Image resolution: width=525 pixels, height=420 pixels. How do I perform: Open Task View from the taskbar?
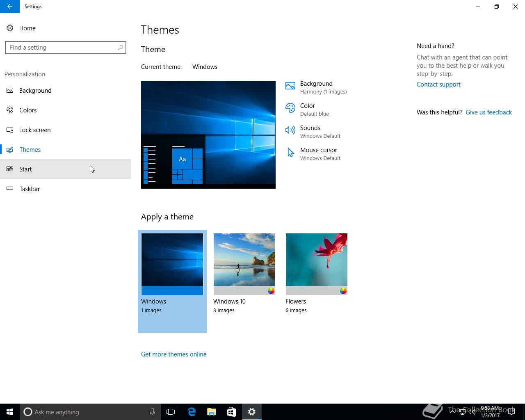171,412
